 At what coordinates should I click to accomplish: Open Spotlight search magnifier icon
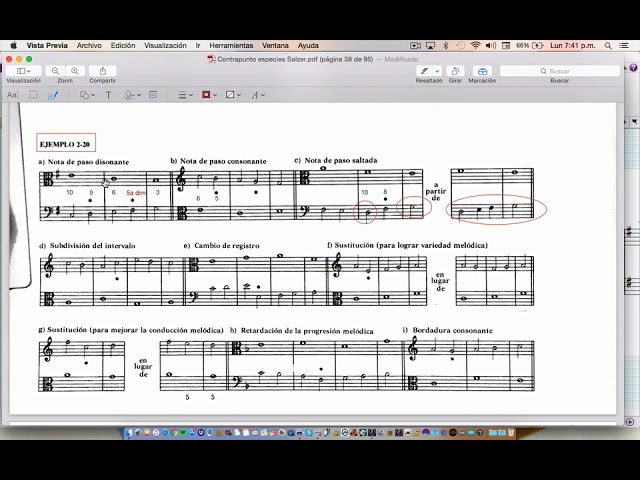pos(608,46)
